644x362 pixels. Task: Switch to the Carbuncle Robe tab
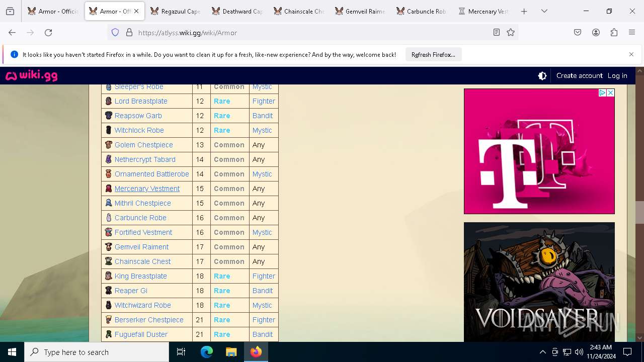pos(421,11)
